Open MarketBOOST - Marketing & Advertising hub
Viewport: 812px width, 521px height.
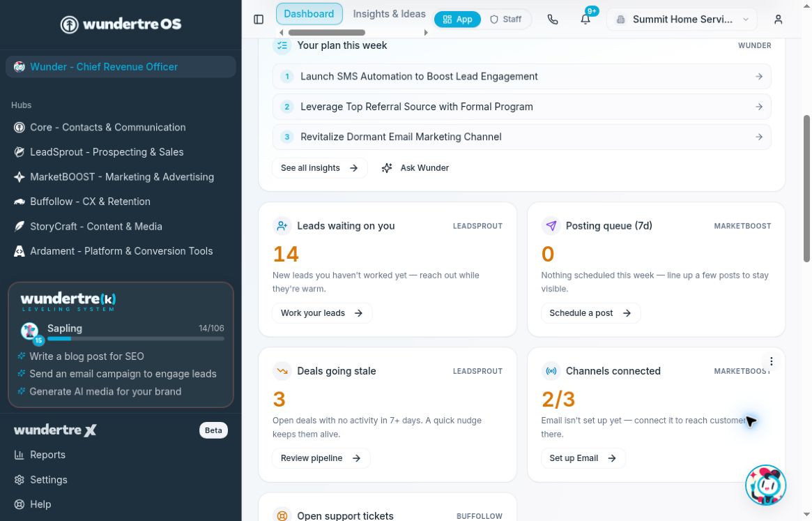click(x=121, y=176)
